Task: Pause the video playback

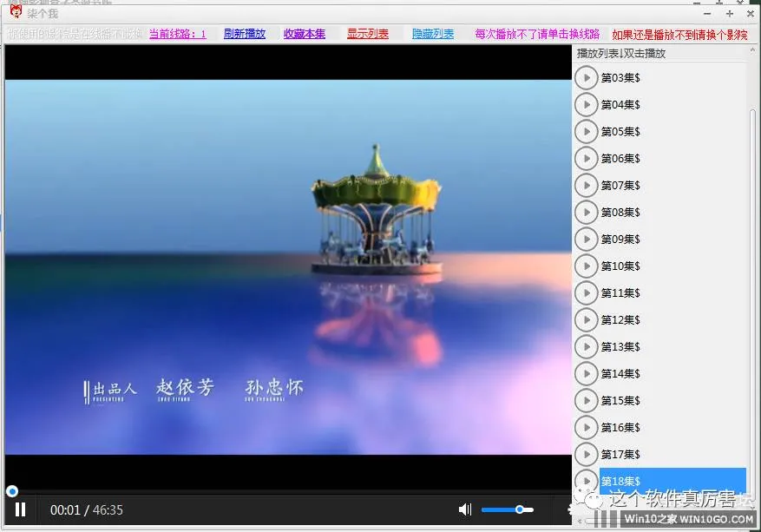Action: [20, 509]
